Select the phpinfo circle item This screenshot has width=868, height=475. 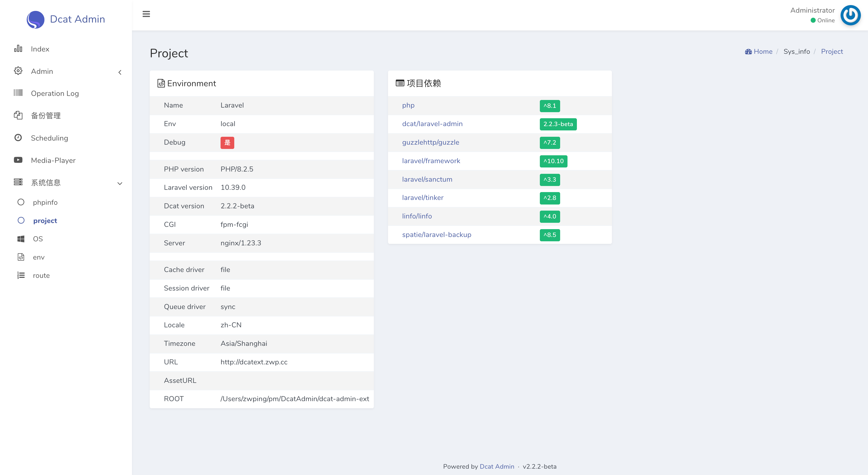click(21, 202)
